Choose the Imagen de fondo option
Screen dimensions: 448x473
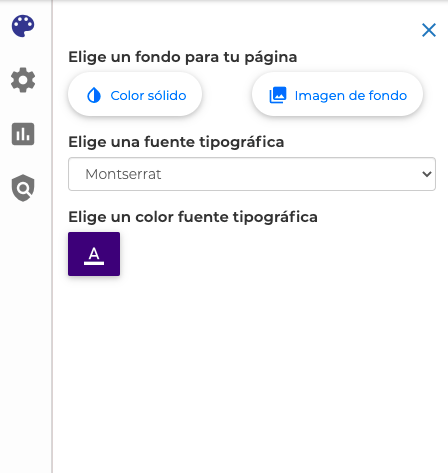tap(337, 95)
